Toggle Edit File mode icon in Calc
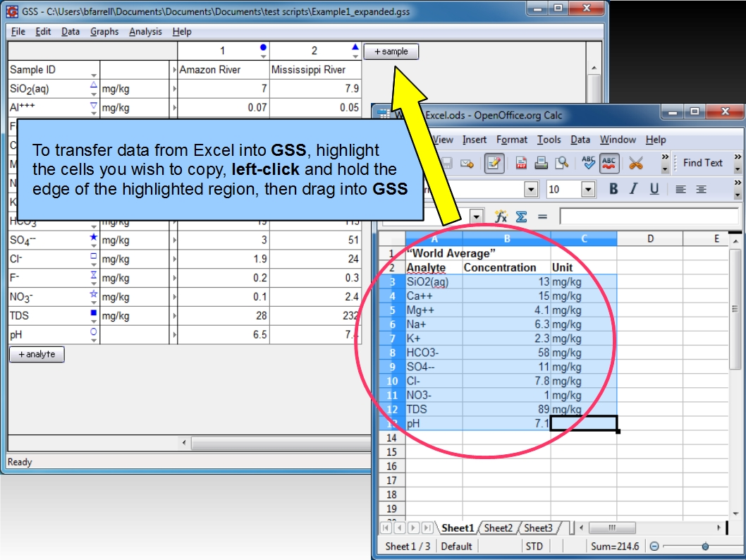The width and height of the screenshot is (746, 560). (x=494, y=163)
